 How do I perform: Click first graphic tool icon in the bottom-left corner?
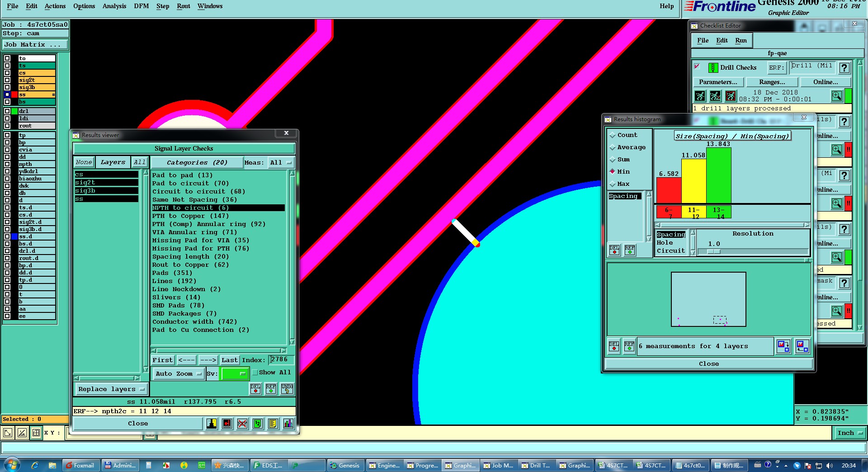(8, 433)
